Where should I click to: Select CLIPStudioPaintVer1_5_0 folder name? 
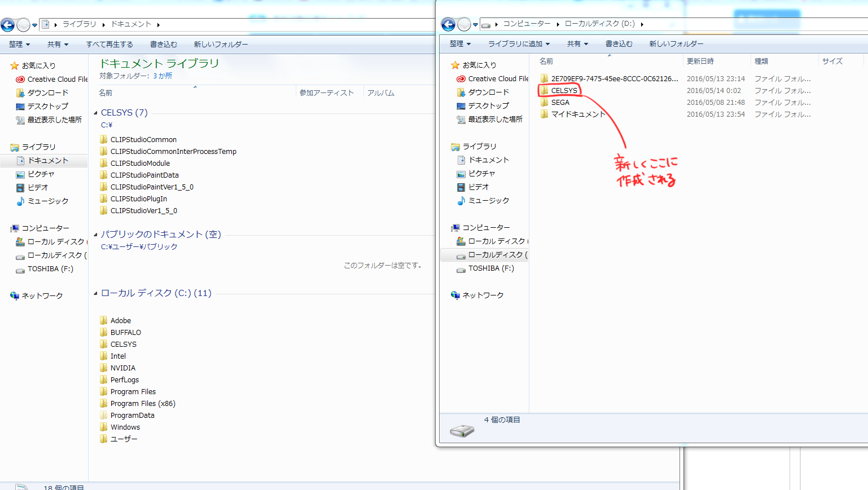coord(152,187)
